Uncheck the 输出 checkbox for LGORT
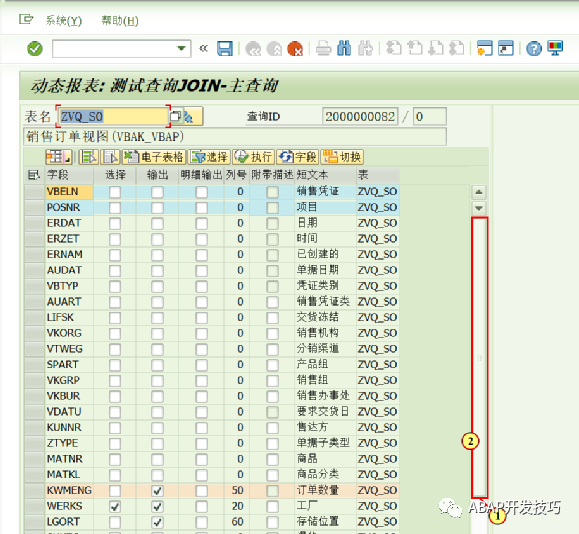The image size is (579, 534). 157,522
